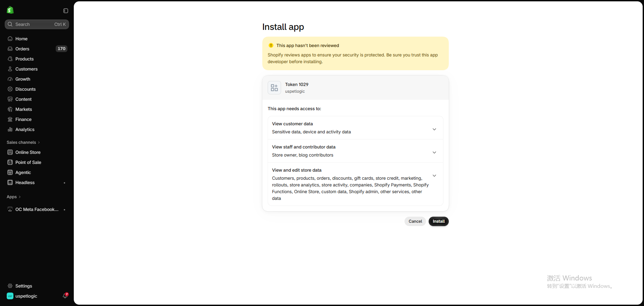Click the Shopify logo icon
Image resolution: width=644 pixels, height=306 pixels.
coord(10,10)
